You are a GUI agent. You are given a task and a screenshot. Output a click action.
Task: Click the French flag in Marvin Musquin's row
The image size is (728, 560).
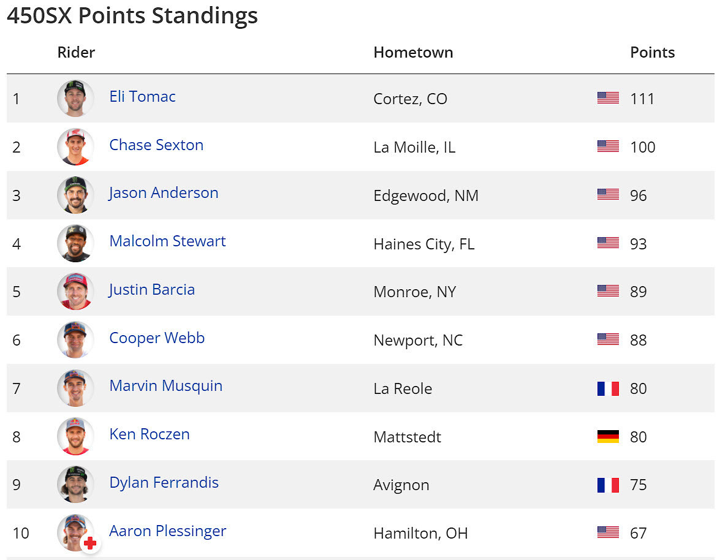coord(608,388)
